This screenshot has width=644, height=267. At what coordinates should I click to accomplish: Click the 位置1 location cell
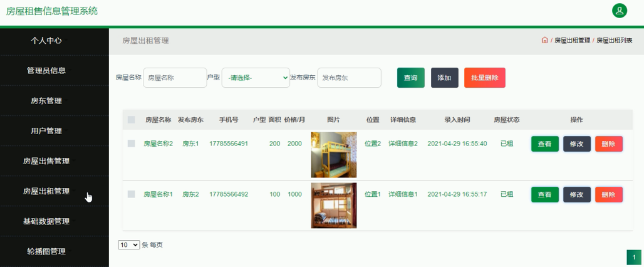pyautogui.click(x=373, y=194)
